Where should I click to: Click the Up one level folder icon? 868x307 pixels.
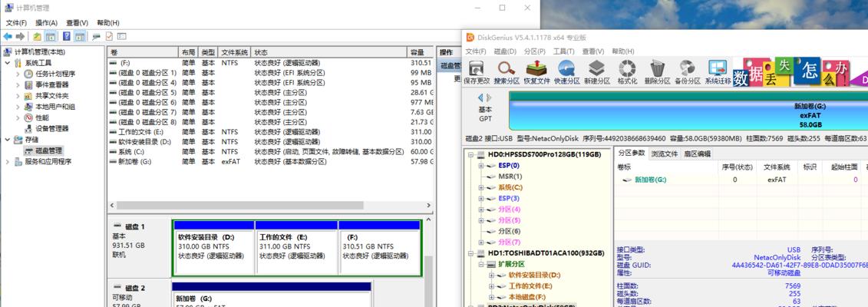coord(37,37)
